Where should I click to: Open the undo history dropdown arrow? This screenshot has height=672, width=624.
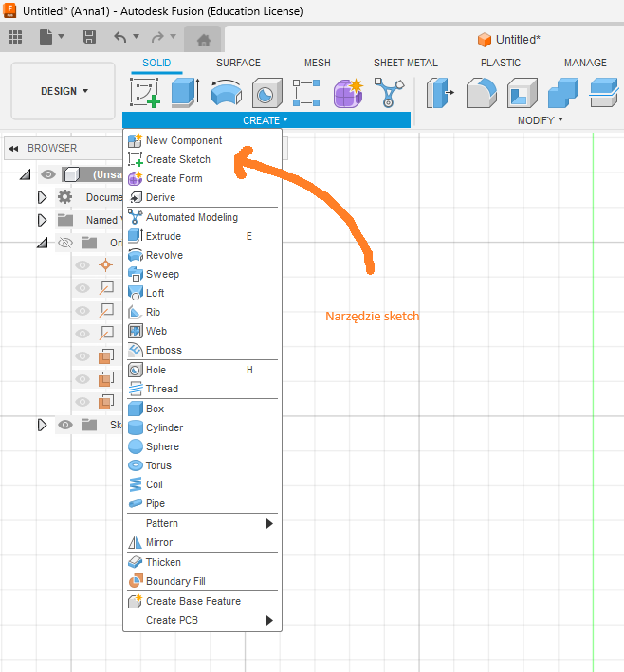click(x=136, y=36)
